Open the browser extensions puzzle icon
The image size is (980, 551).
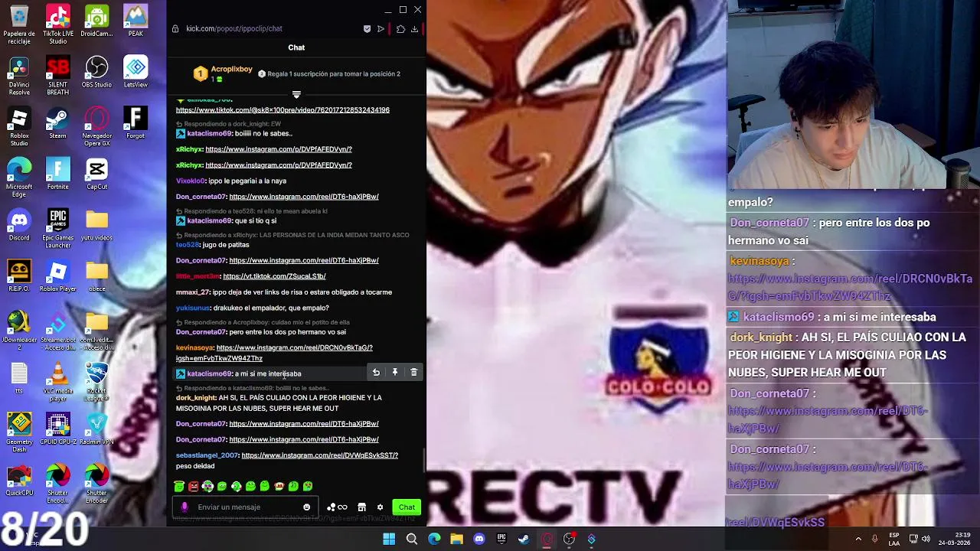pyautogui.click(x=400, y=28)
